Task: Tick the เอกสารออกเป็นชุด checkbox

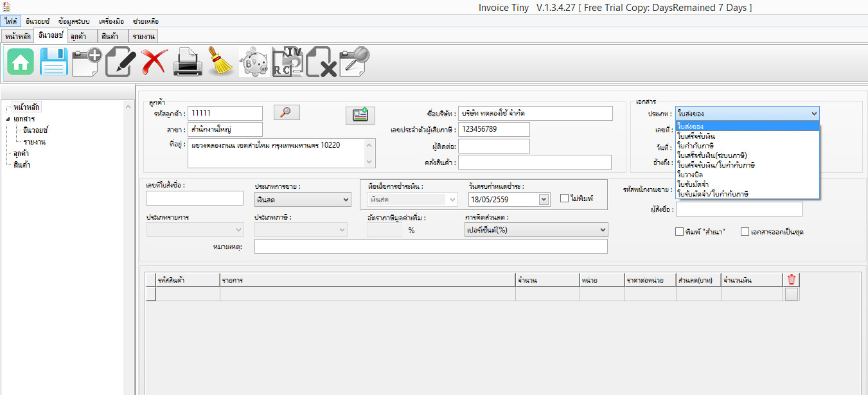Action: (x=745, y=232)
